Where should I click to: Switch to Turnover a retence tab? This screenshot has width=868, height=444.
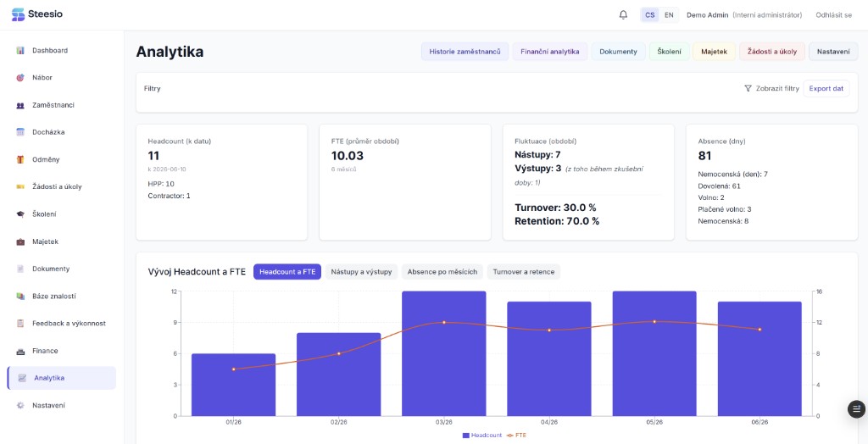click(524, 272)
